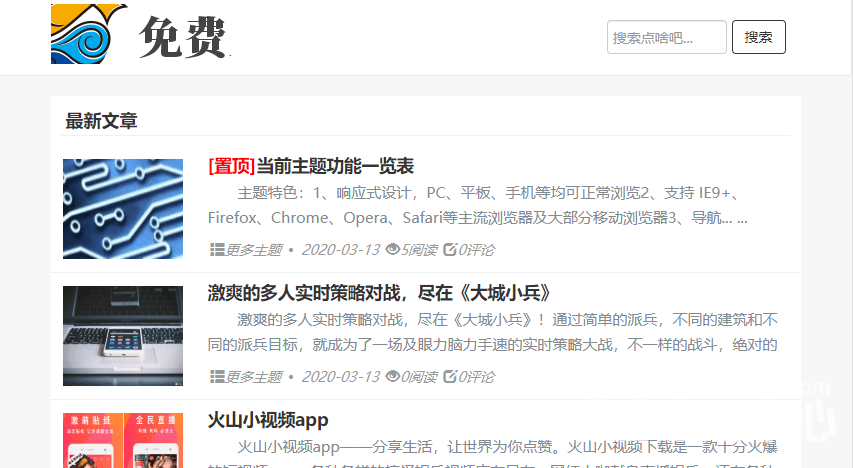
Task: Click the 主题特色 excerpt text
Action: (478, 205)
